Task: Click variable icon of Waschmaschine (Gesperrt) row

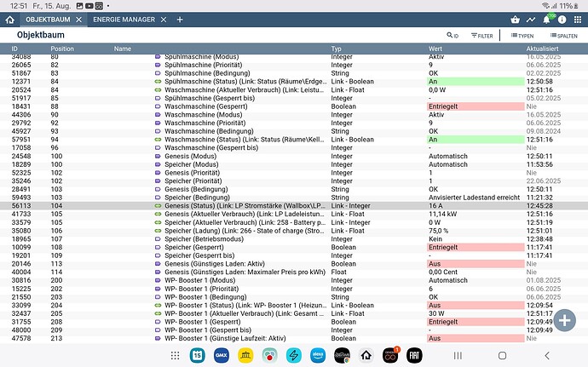Action: coord(158,106)
